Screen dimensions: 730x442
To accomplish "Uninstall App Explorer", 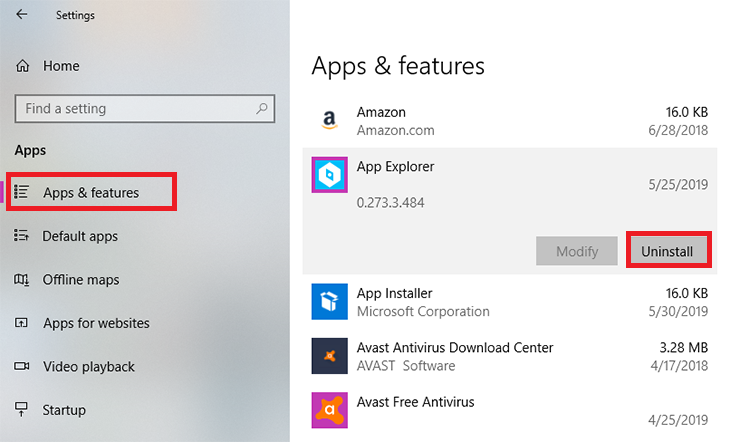I will click(x=668, y=251).
